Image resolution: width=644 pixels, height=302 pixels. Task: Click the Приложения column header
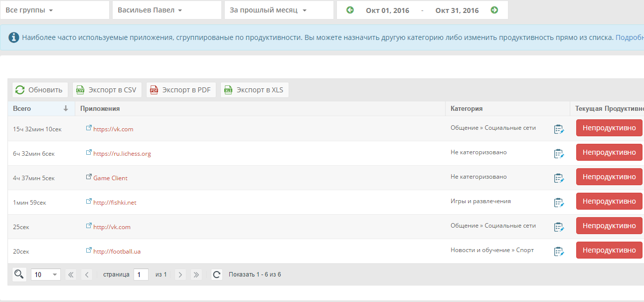pos(260,109)
